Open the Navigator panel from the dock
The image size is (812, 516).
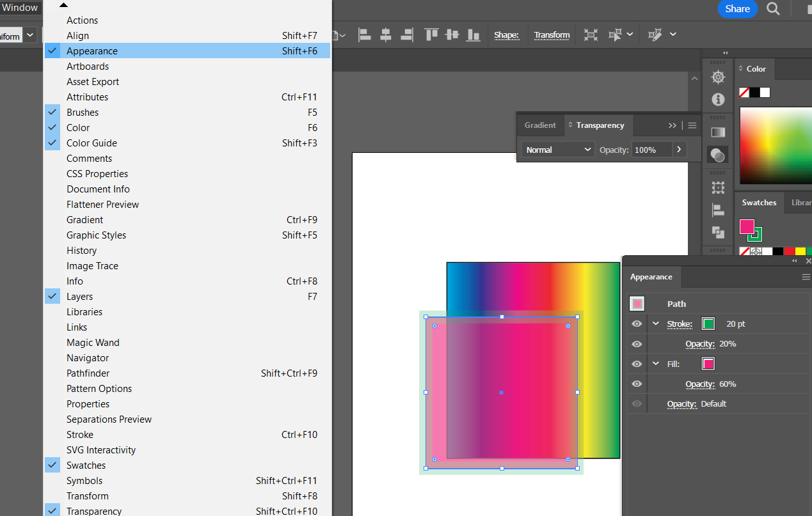pyautogui.click(x=718, y=77)
